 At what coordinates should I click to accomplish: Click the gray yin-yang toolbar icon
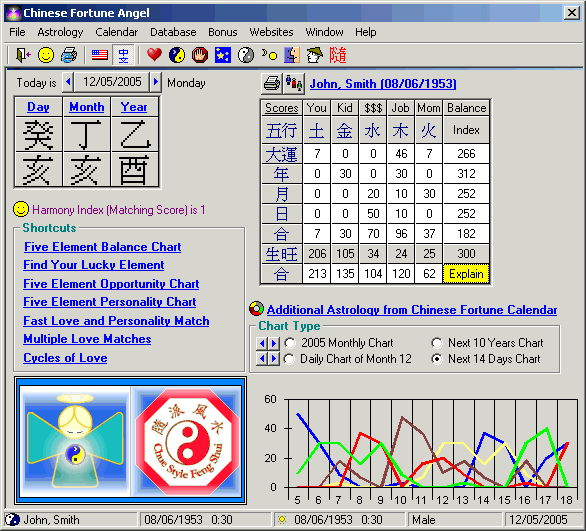click(246, 55)
